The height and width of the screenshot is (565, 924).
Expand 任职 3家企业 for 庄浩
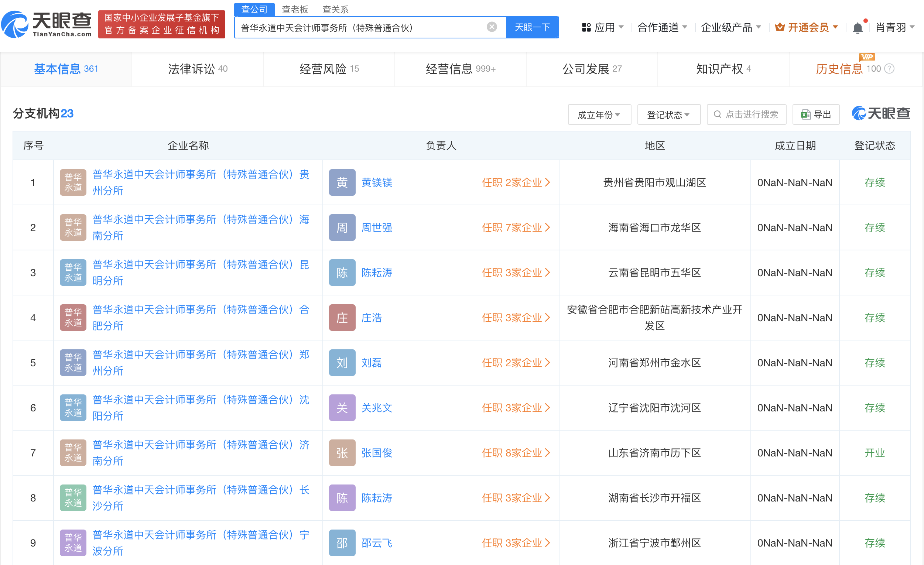point(516,318)
